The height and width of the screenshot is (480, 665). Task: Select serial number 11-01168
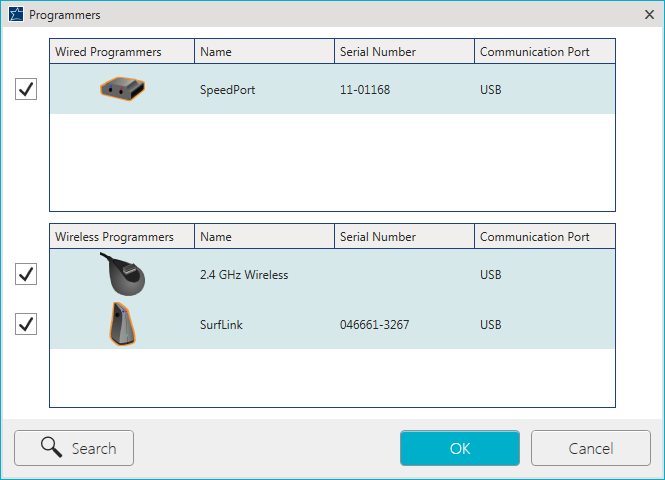click(365, 90)
